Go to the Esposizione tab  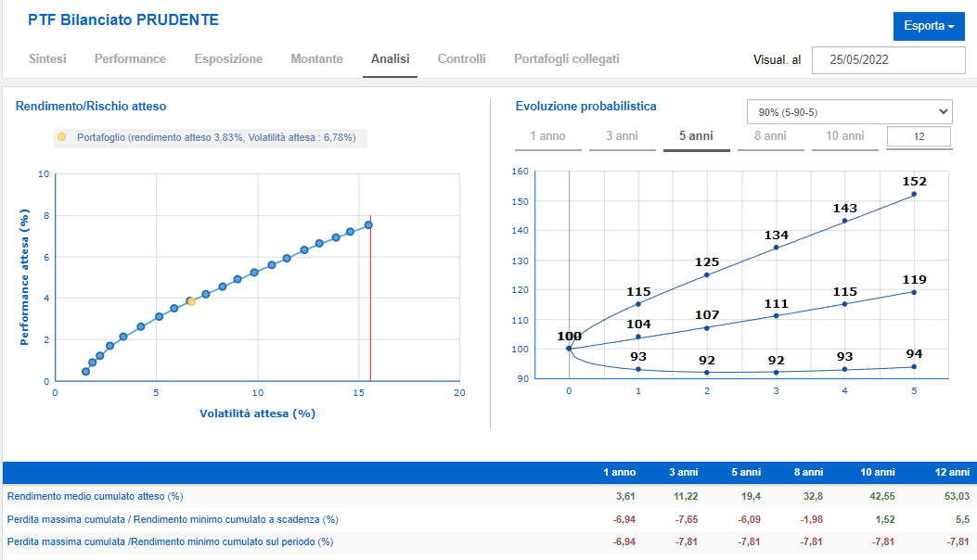(x=228, y=58)
